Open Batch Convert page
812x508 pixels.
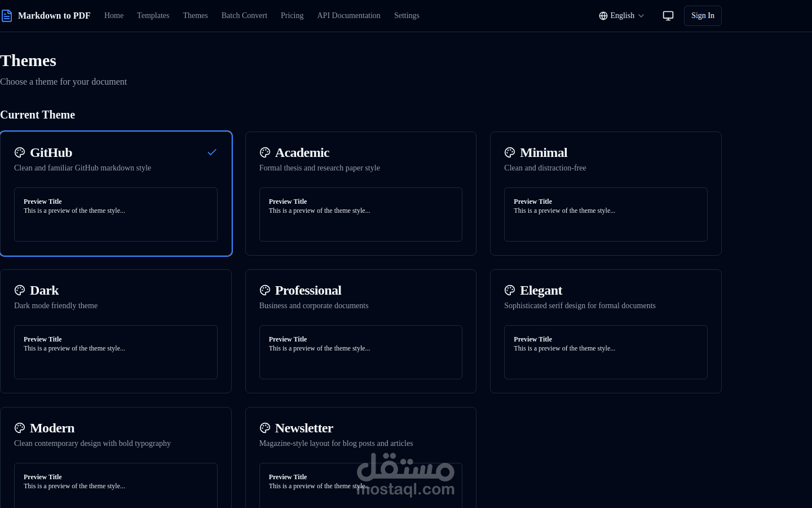(244, 16)
